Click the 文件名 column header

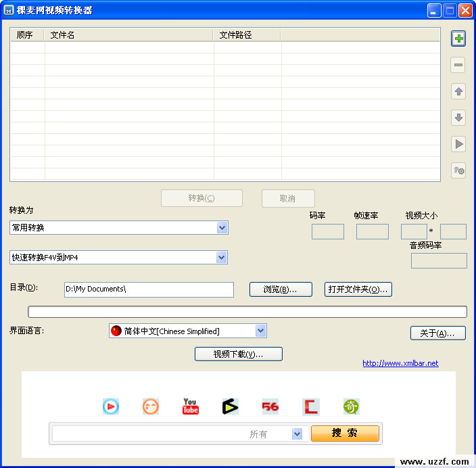coord(128,35)
